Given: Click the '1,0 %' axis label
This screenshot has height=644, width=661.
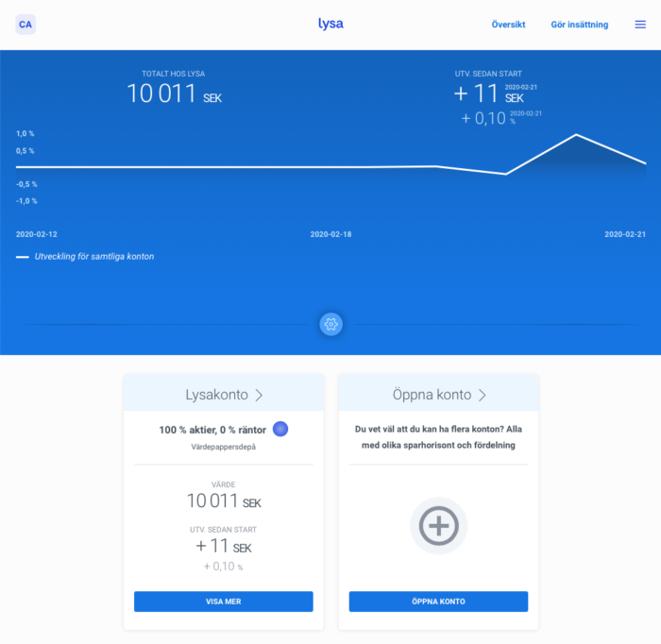Looking at the screenshot, I should (25, 133).
